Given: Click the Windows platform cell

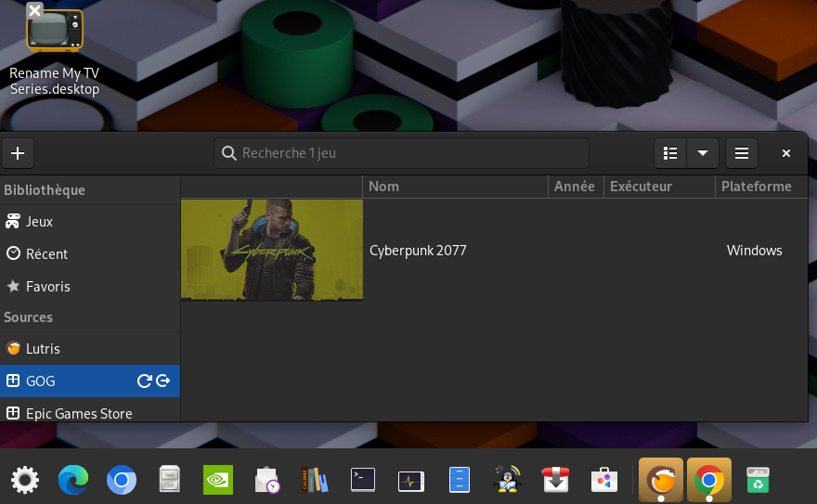Looking at the screenshot, I should pyautogui.click(x=755, y=251).
